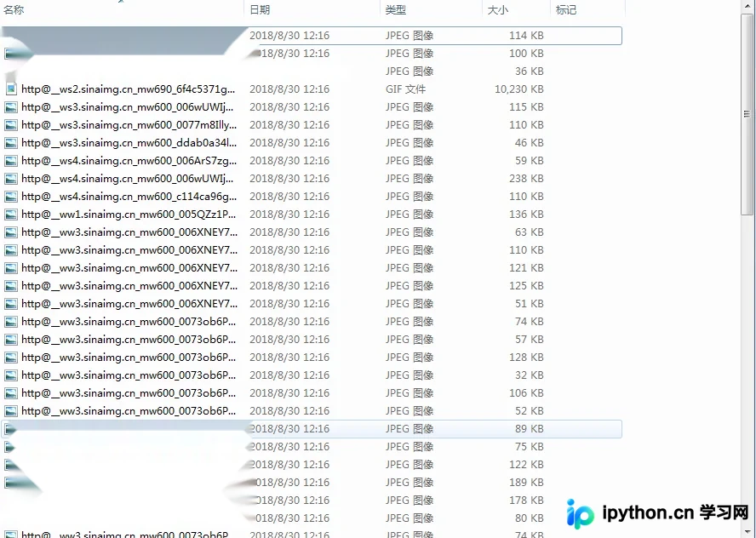The image size is (756, 538).
Task: Sort files by the 大小 column header
Action: pyautogui.click(x=517, y=9)
